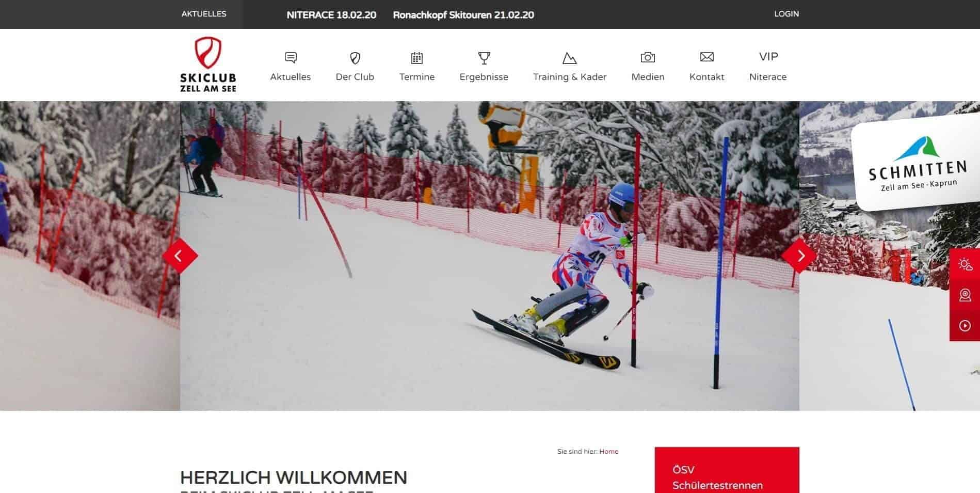This screenshot has height=493, width=980.
Task: Click the envelope icon above Kontakt
Action: [707, 57]
